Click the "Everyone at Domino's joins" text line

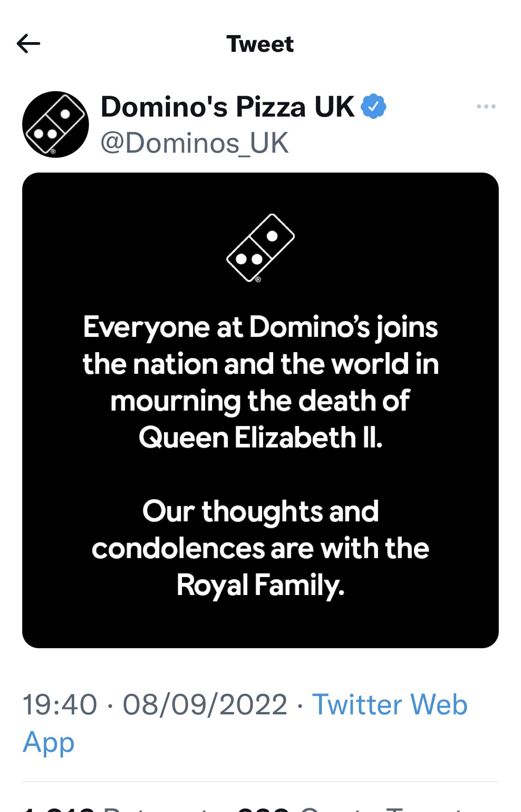click(260, 327)
